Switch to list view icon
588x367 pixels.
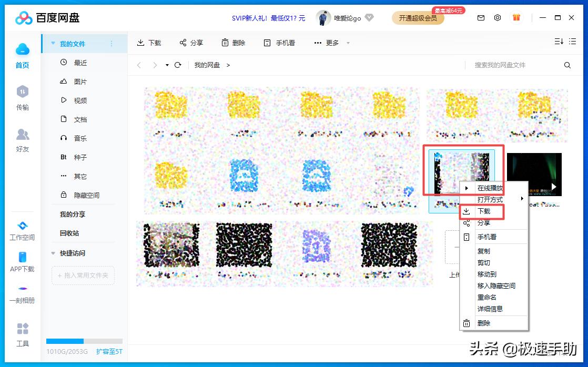572,42
